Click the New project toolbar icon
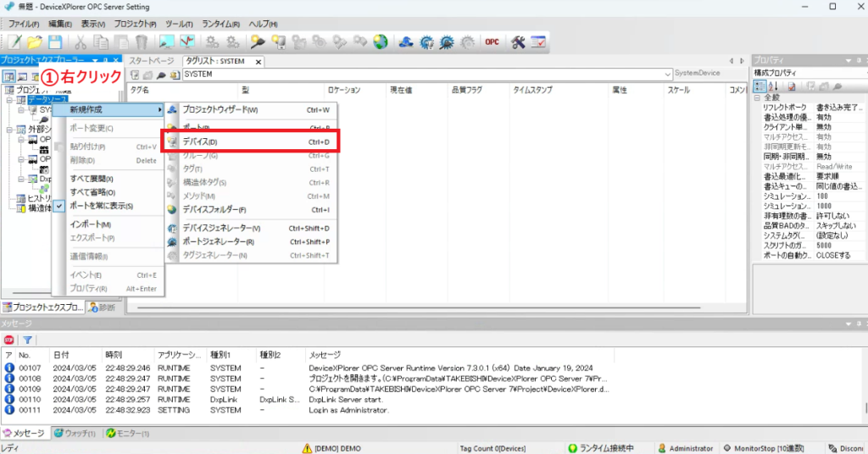The width and height of the screenshot is (868, 454). tap(15, 42)
